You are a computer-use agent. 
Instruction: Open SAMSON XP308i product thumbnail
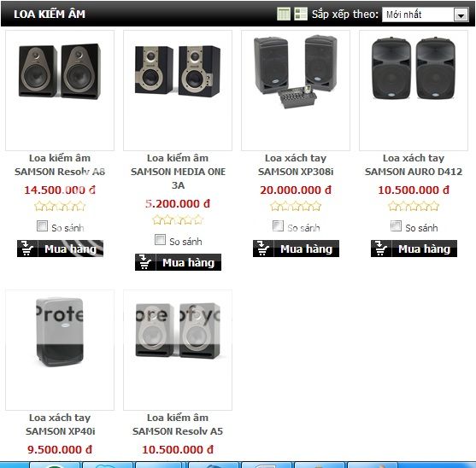click(296, 91)
